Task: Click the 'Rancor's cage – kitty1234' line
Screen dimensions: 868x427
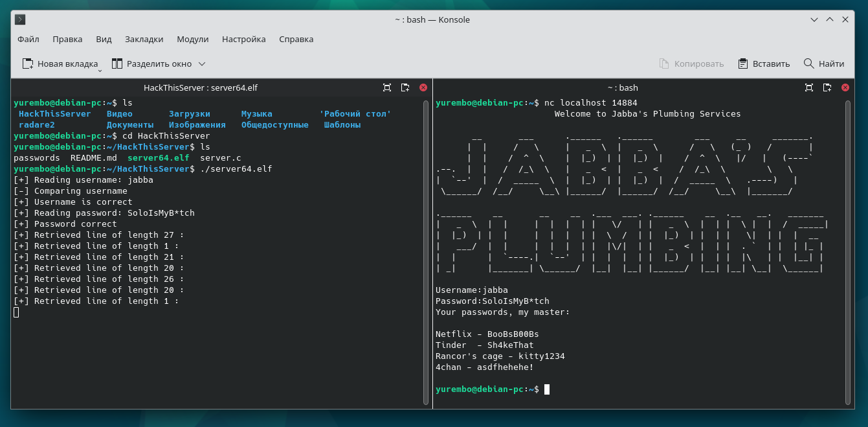Action: pyautogui.click(x=500, y=356)
